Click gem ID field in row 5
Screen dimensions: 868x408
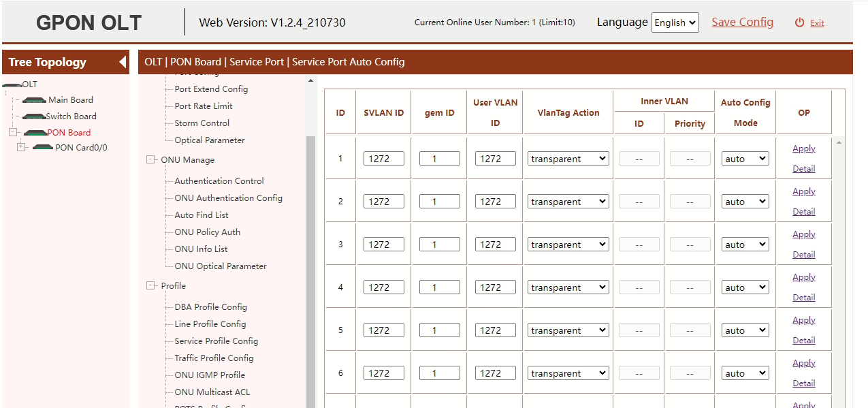click(x=440, y=330)
